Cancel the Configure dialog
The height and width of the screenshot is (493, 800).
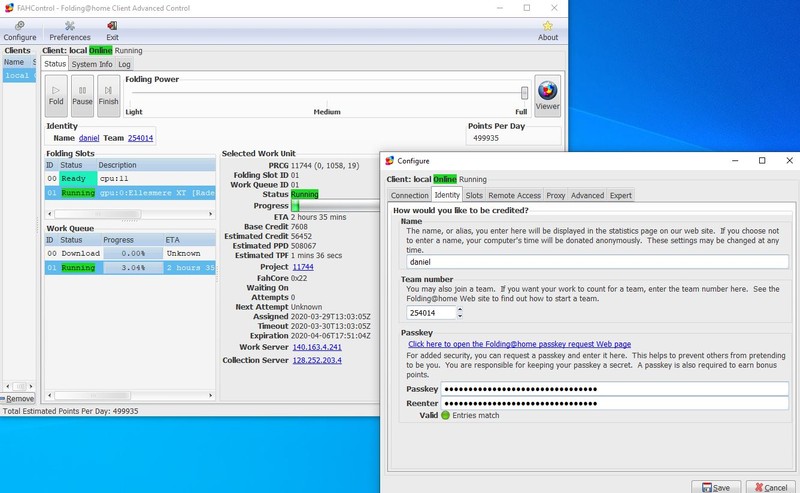point(770,487)
